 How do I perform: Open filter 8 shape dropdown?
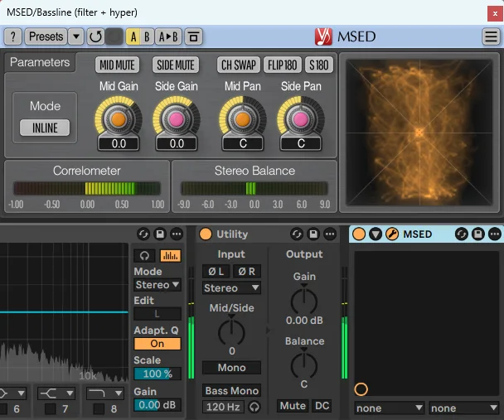[x=104, y=393]
